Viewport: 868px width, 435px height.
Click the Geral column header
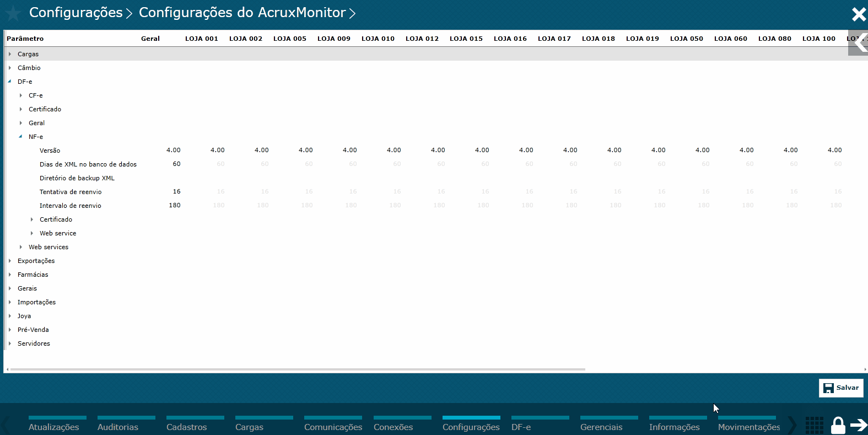pos(150,39)
